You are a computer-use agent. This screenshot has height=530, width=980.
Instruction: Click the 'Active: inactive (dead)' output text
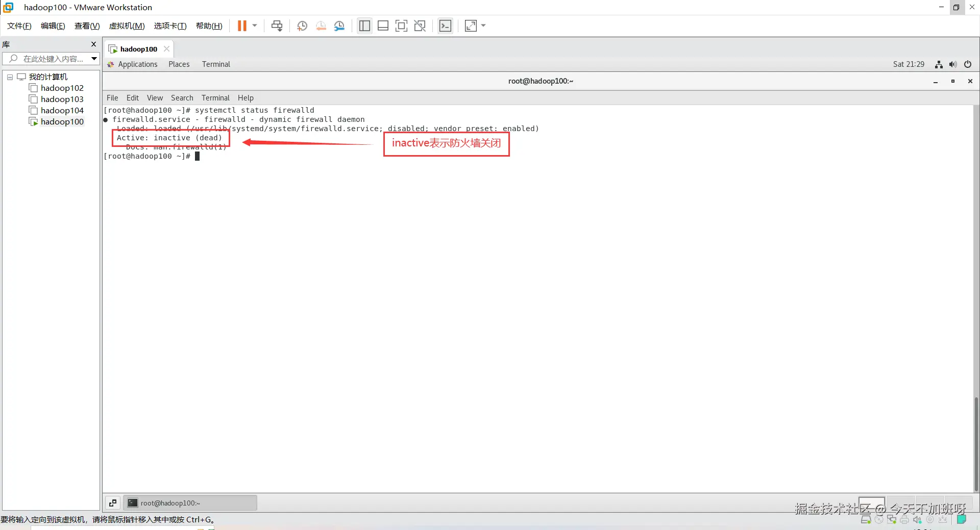coord(169,138)
